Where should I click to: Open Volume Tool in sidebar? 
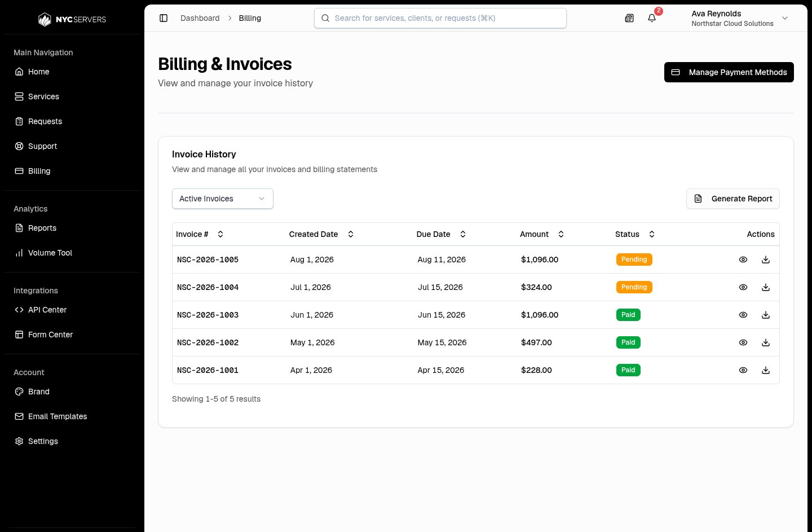click(x=72, y=253)
